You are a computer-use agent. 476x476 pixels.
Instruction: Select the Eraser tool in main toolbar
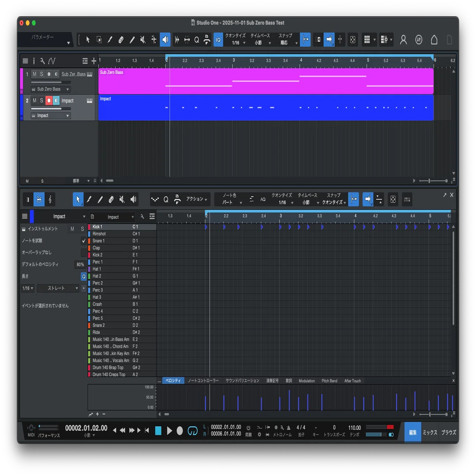coord(121,40)
